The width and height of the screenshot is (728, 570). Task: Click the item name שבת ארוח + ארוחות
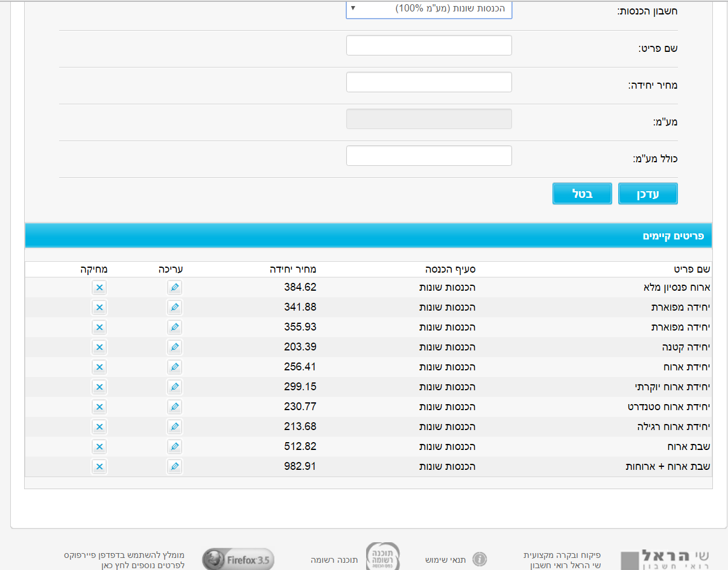pos(668,467)
